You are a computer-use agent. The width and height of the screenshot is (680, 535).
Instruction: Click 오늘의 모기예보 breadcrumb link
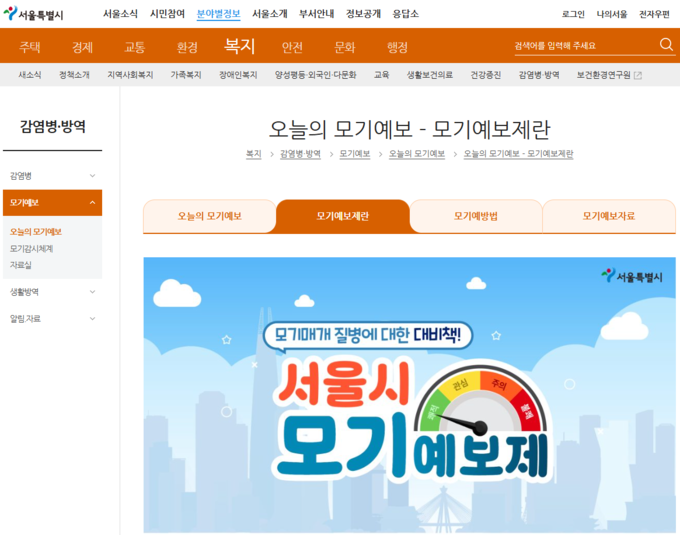(x=417, y=154)
